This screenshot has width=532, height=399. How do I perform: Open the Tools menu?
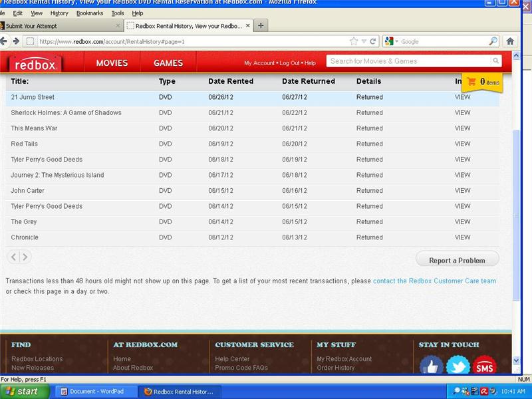coord(118,13)
